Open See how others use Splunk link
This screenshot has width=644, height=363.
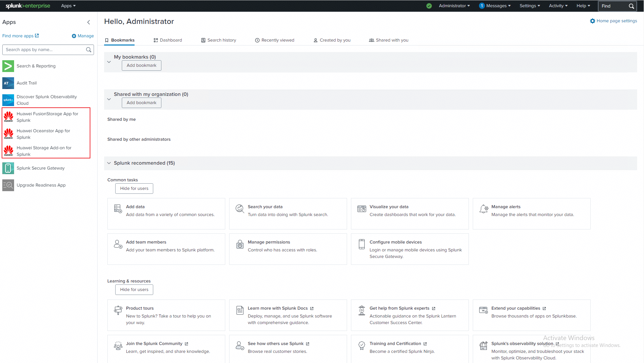[x=278, y=344]
